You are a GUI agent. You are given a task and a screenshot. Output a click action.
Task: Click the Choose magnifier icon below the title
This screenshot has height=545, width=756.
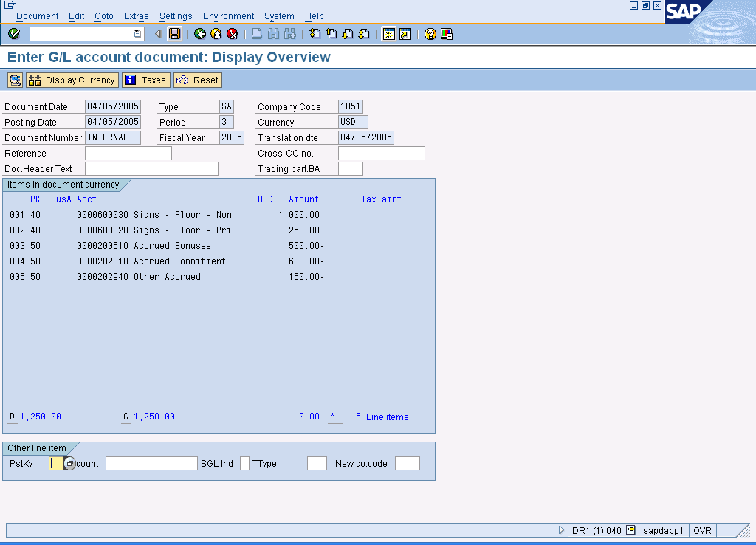point(15,80)
